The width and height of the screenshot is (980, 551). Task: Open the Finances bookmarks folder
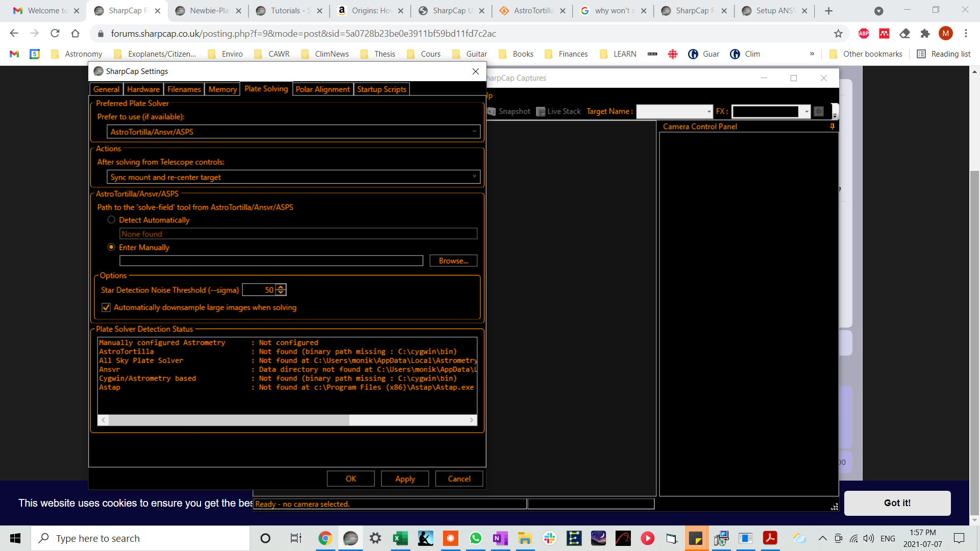pos(567,54)
